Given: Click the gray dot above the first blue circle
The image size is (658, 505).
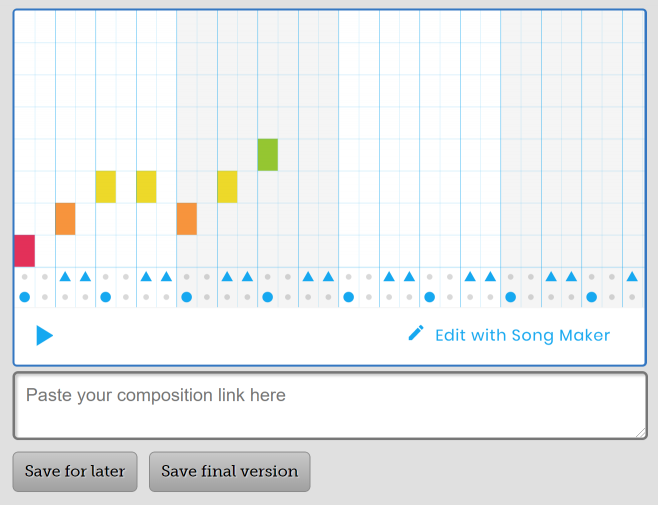Looking at the screenshot, I should pos(24,277).
